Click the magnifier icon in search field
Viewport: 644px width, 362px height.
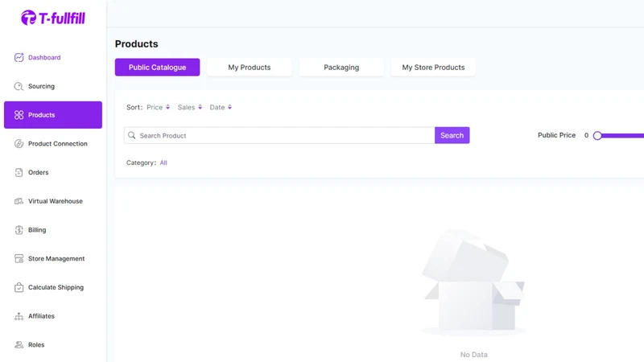click(x=131, y=135)
